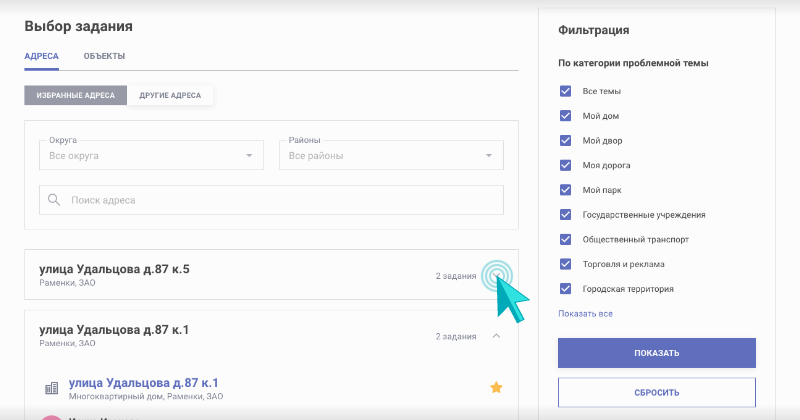The width and height of the screenshot is (800, 420).
Task: Toggle the "Мой парк" checkbox
Action: [x=566, y=190]
